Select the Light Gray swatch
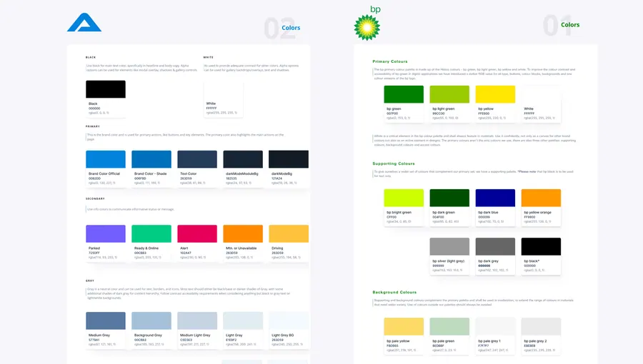 (243, 320)
